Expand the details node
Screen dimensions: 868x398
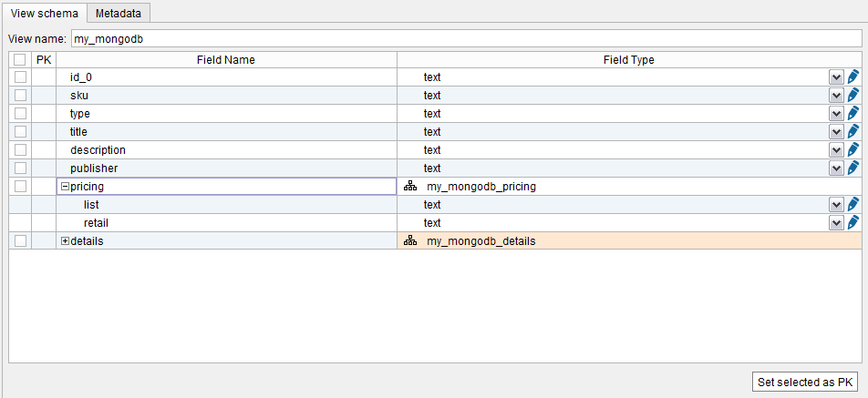[65, 241]
